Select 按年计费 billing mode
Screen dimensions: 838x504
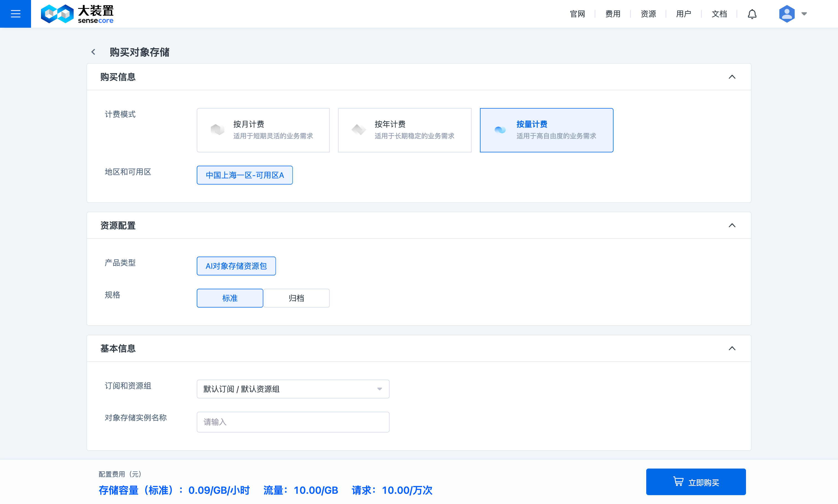click(x=405, y=130)
